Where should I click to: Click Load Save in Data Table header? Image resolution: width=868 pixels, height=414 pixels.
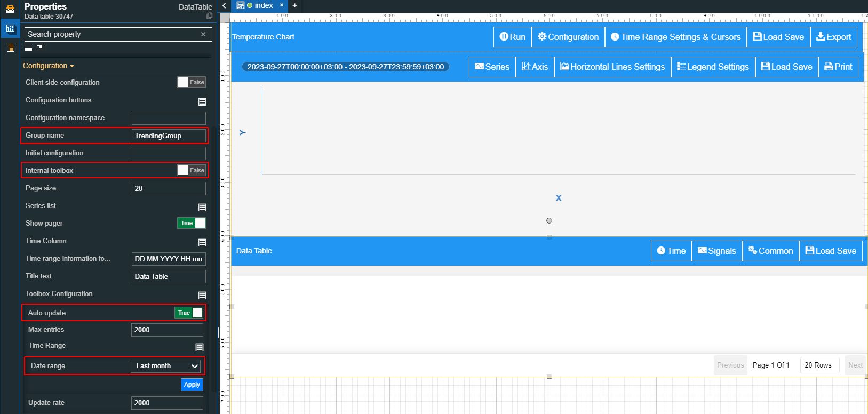pos(831,251)
